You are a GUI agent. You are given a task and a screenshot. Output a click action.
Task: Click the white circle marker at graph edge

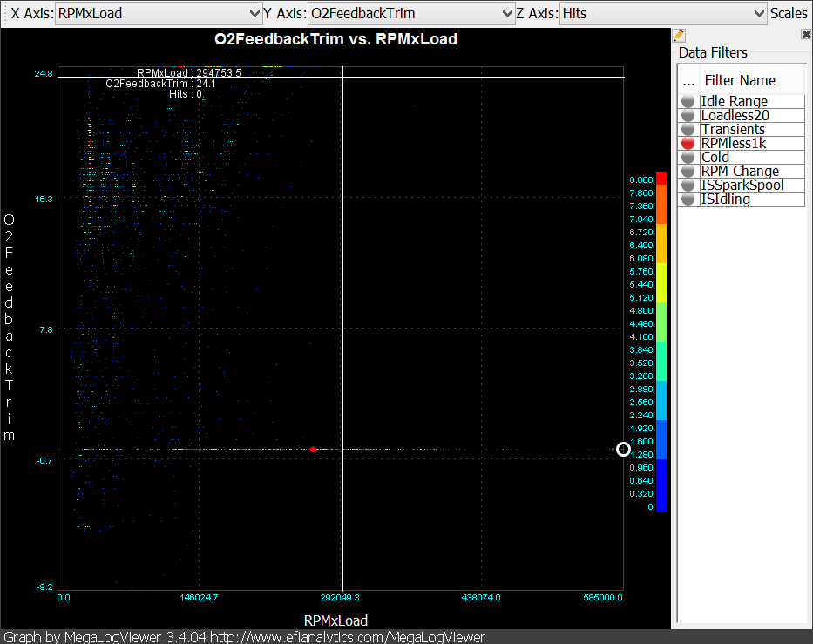(623, 450)
